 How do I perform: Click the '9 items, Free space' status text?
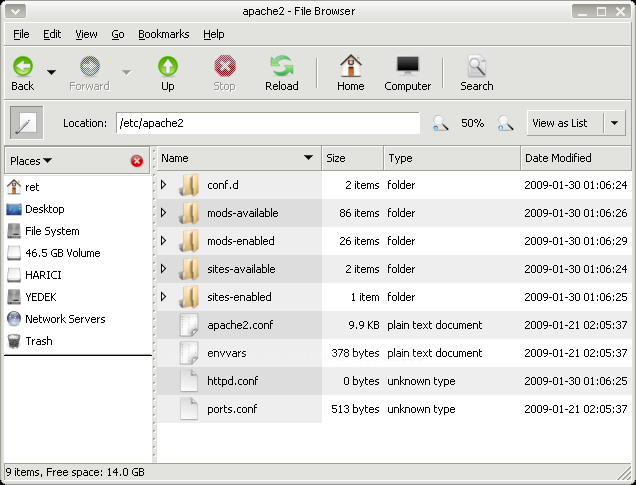[x=75, y=472]
